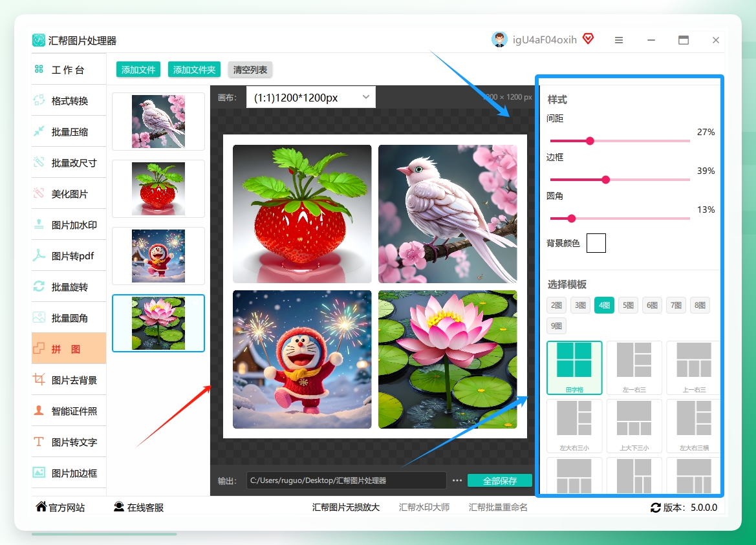Click the 版本: 5.0.0.0 version text

[x=690, y=508]
